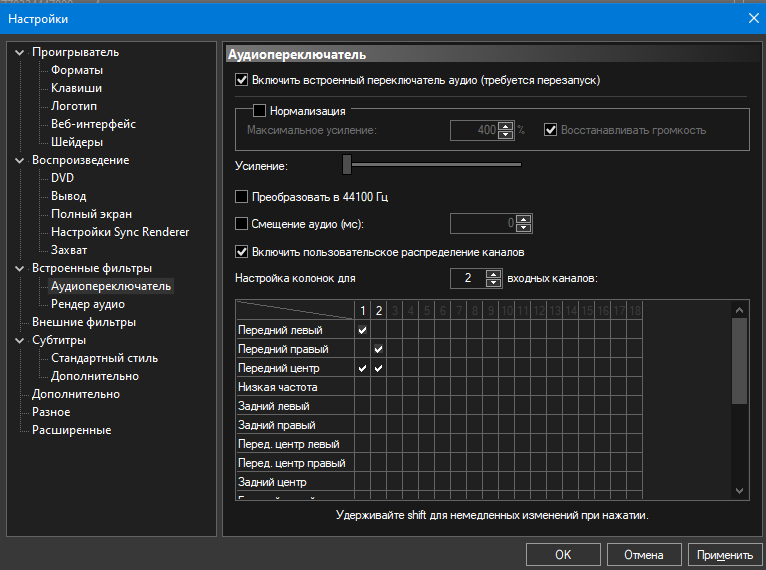Screen dimensions: 766x570
Task: Select Настройки Sync Renderer in tree
Action: click(x=120, y=232)
